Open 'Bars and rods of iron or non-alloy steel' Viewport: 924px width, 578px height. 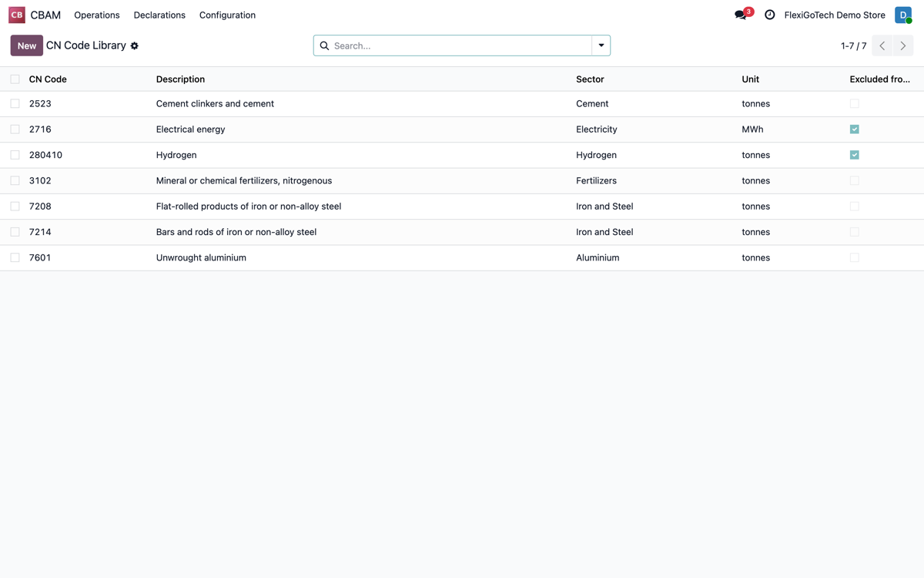pyautogui.click(x=236, y=232)
